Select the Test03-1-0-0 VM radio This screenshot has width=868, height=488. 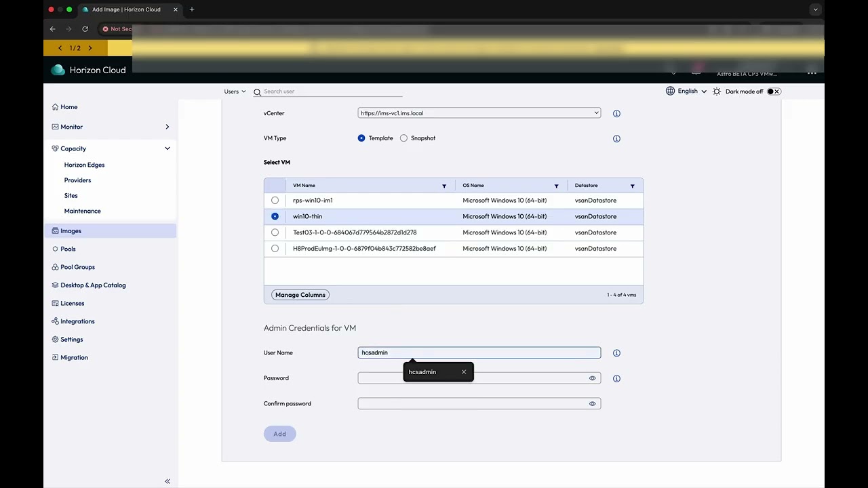point(275,232)
